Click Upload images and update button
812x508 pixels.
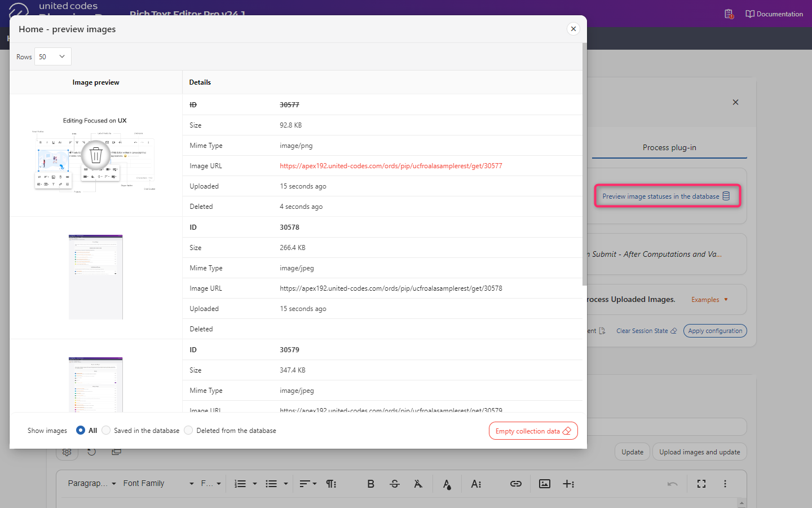point(700,452)
